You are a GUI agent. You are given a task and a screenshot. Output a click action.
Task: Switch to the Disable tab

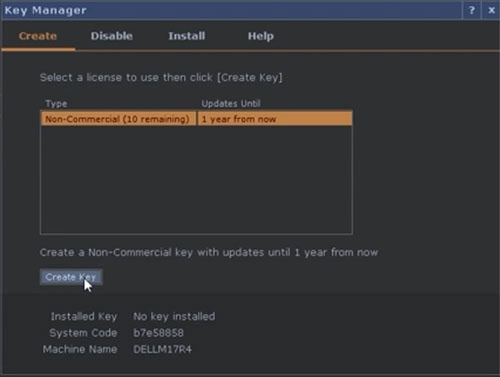[112, 36]
